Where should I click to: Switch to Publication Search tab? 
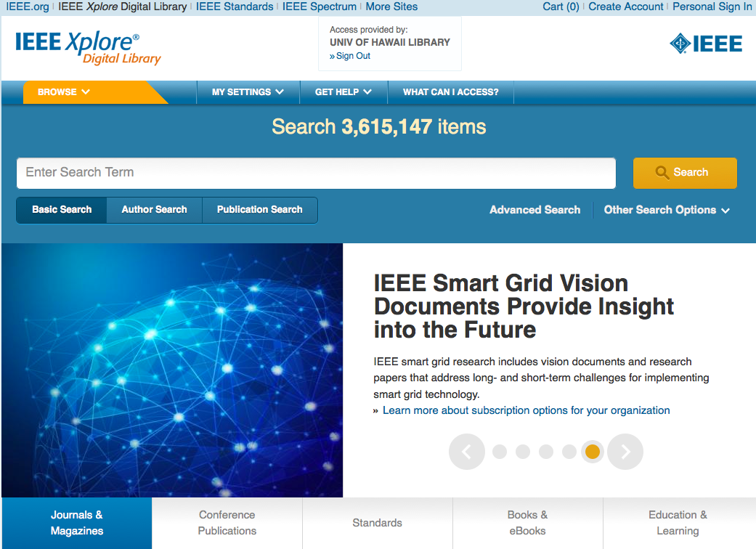pyautogui.click(x=260, y=210)
